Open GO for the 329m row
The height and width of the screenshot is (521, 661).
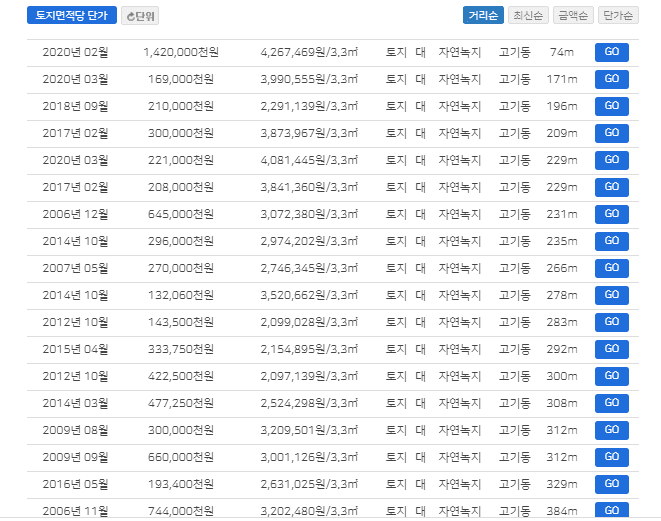(x=612, y=484)
